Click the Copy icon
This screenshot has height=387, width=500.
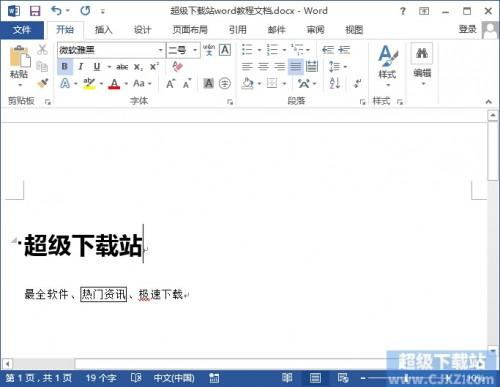(x=42, y=66)
